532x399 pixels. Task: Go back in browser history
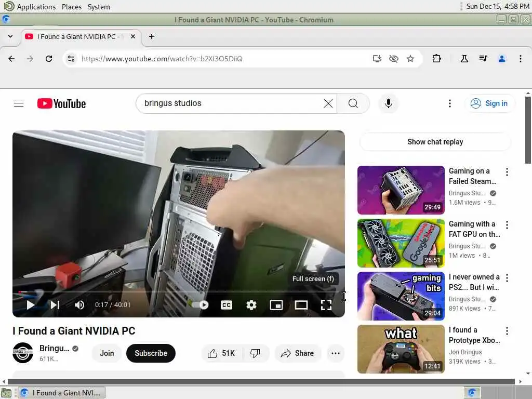tap(11, 59)
